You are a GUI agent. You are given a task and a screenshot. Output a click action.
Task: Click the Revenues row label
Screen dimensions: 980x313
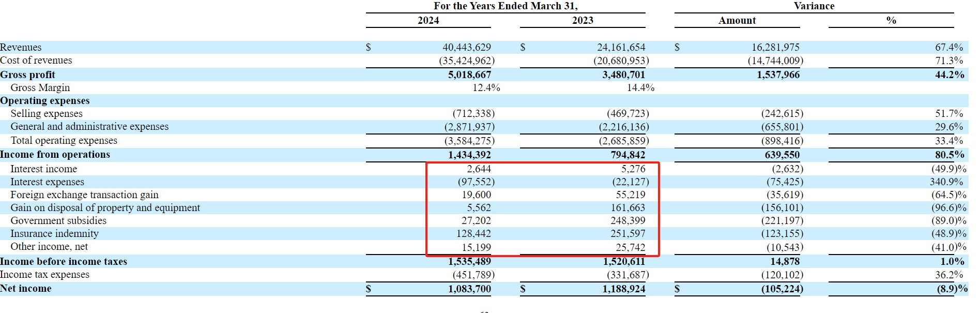(x=21, y=47)
